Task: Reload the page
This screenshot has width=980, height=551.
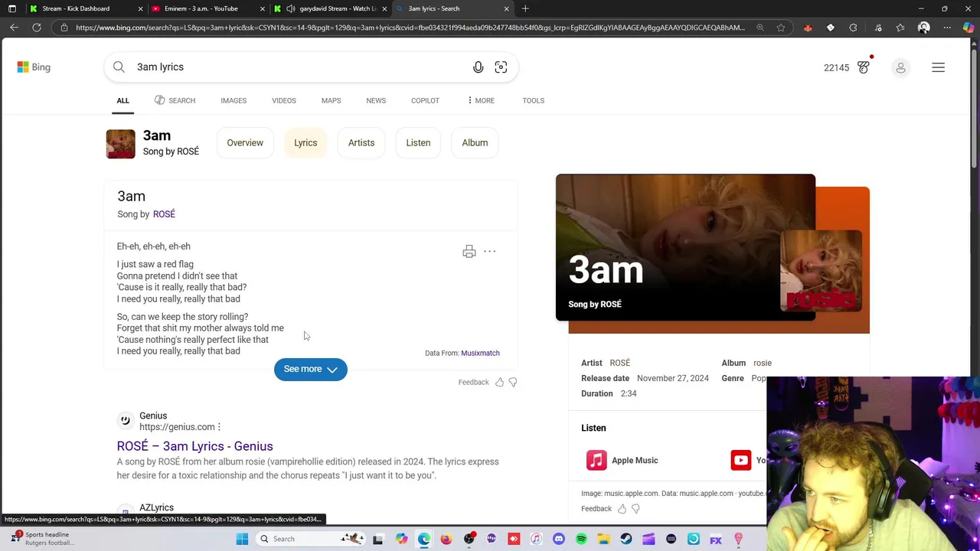Action: pyautogui.click(x=36, y=28)
